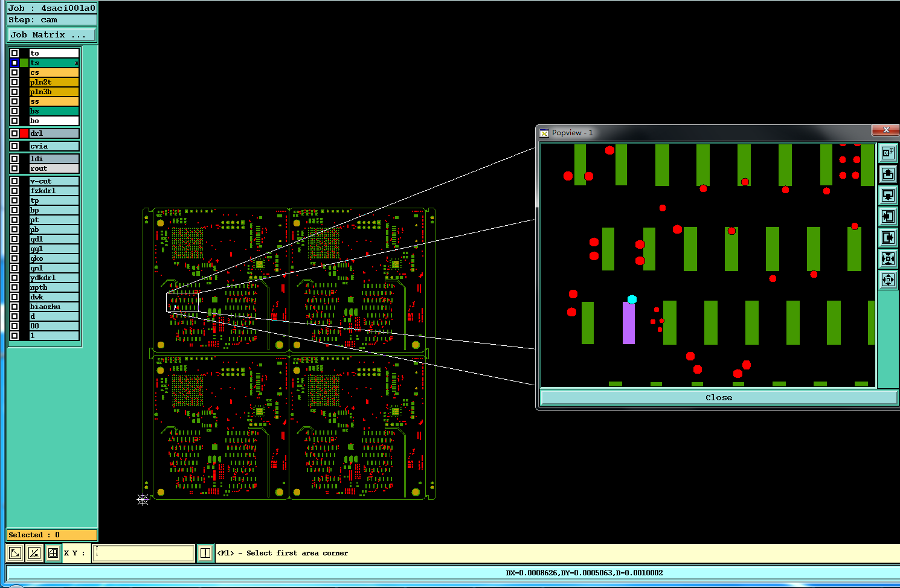Open the Job Matrix menu button
The image size is (900, 588).
(x=51, y=34)
